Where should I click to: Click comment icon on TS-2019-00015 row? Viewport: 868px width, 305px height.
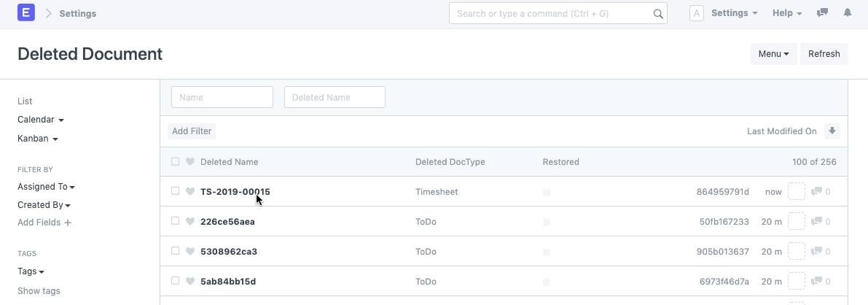tap(817, 192)
